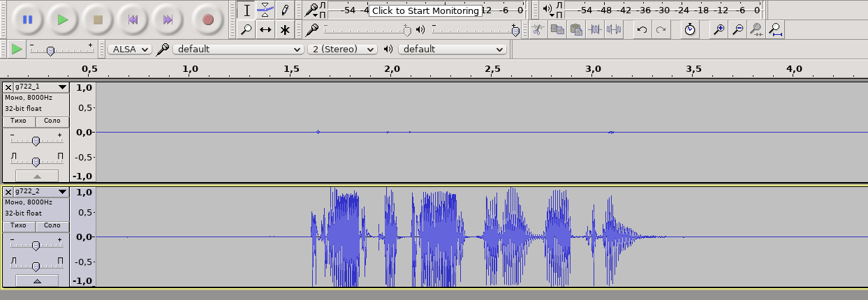The height and width of the screenshot is (300, 868).
Task: Solo g722_2 track with Соло button
Action: (x=52, y=226)
